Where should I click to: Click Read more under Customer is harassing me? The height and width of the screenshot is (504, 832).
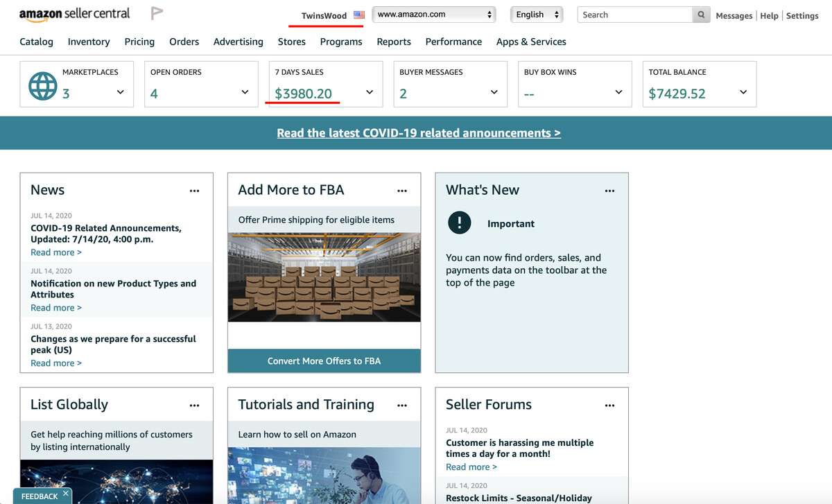point(471,467)
